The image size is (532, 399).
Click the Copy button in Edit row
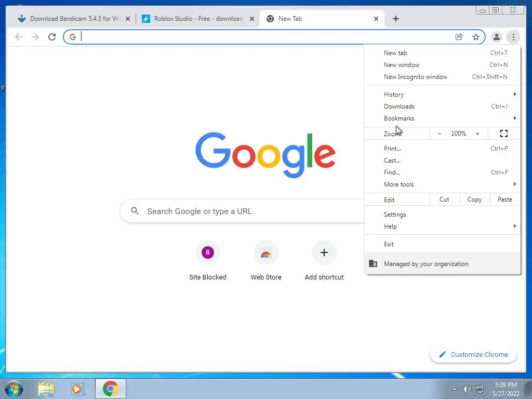(475, 199)
